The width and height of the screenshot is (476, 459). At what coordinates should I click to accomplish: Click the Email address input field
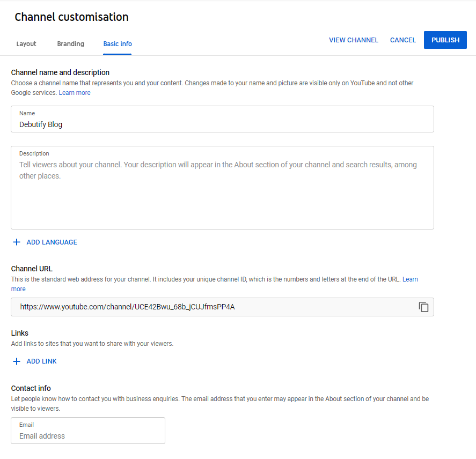(x=88, y=431)
